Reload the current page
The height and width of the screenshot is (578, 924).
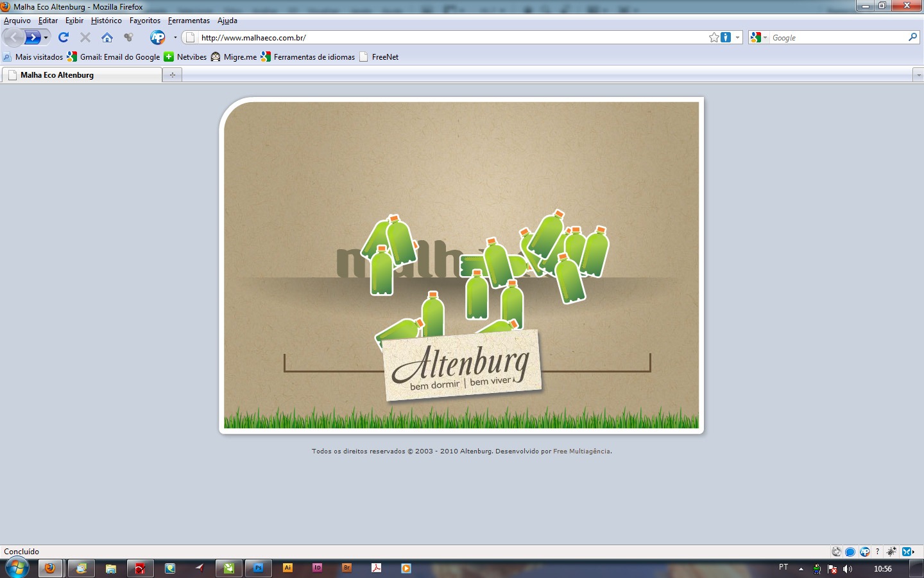click(x=64, y=37)
